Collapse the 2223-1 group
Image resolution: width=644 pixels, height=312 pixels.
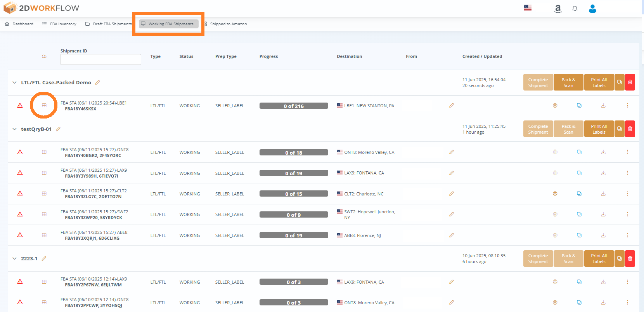pos(15,258)
